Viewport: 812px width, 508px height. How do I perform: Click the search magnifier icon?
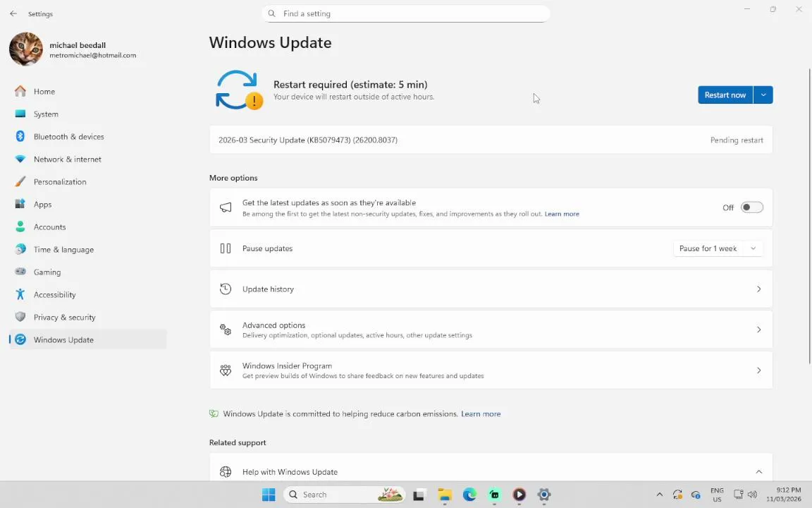click(x=271, y=13)
